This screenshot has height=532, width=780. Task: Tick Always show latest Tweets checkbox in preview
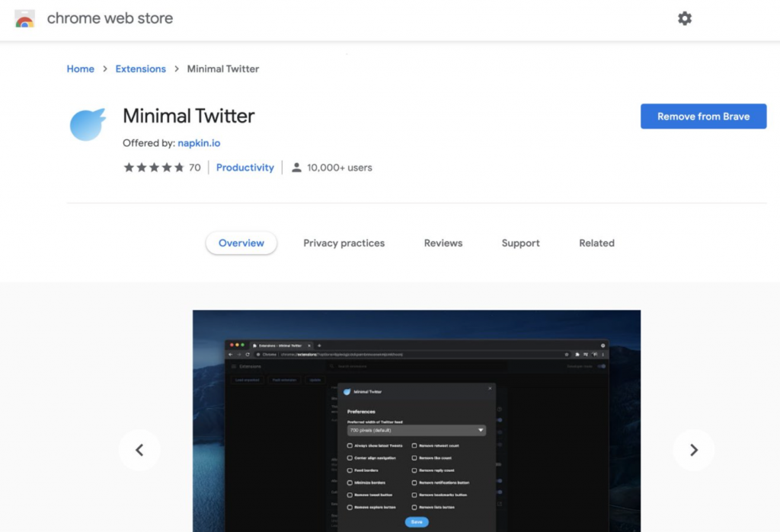tap(350, 445)
